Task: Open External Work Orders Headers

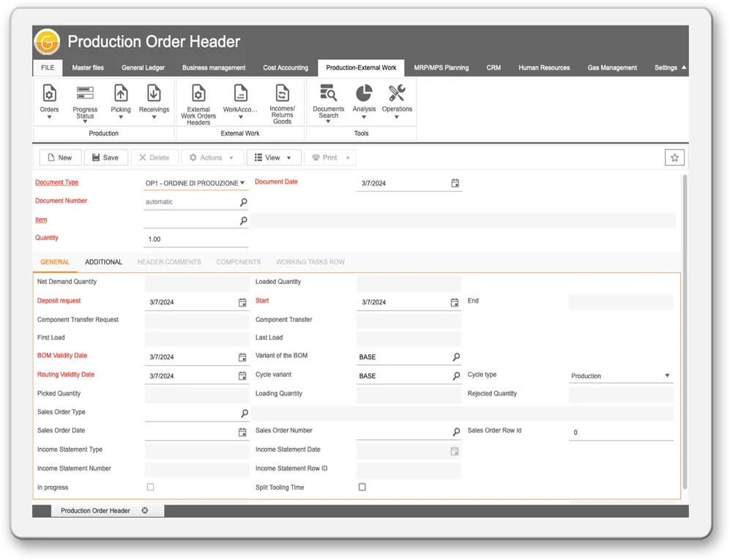Action: tap(198, 94)
